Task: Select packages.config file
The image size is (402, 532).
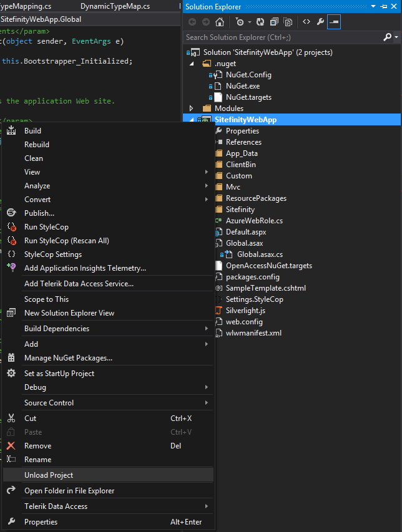Action: coord(253,277)
